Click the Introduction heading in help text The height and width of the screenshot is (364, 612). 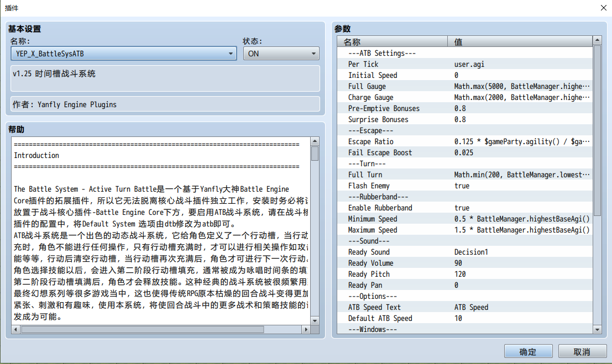pyautogui.click(x=36, y=155)
